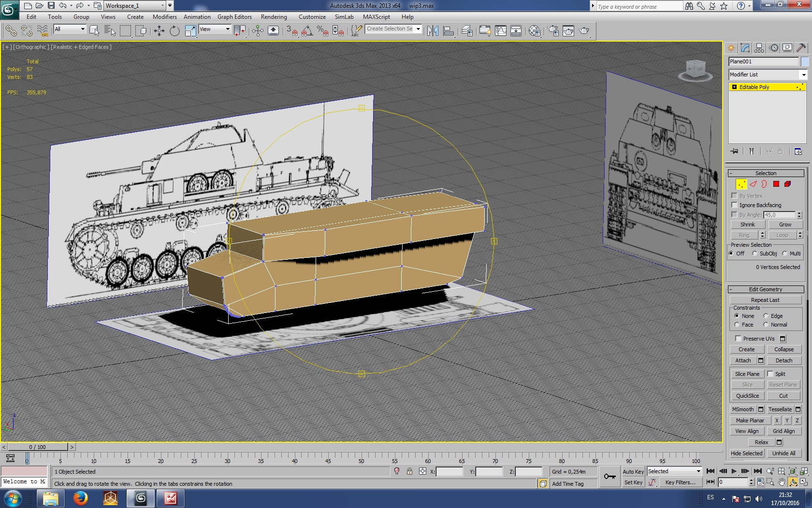
Task: Open the Rendering menu
Action: point(274,17)
